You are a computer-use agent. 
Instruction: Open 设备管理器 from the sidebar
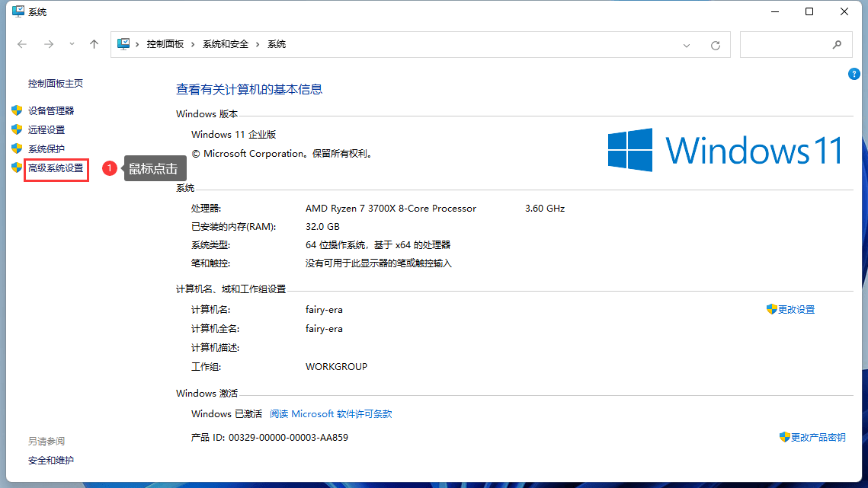(x=51, y=110)
